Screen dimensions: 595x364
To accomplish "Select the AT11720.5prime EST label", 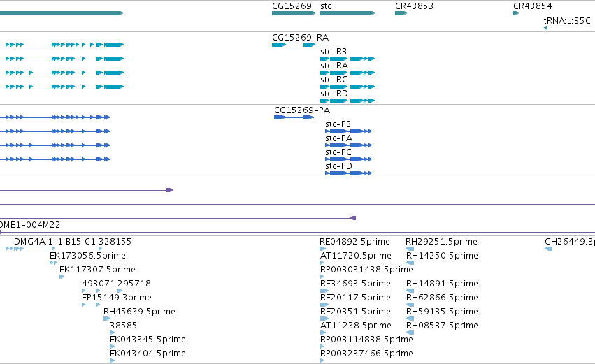I will tap(356, 256).
